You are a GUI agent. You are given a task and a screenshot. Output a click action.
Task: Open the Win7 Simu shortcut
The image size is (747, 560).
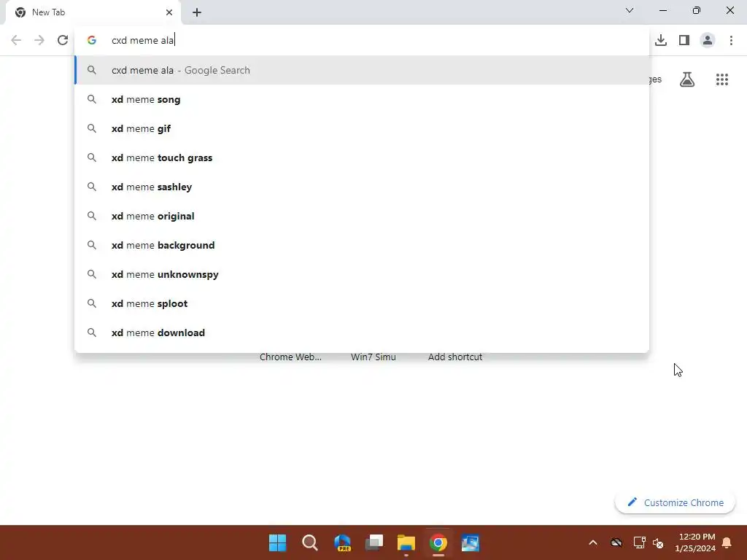point(373,357)
